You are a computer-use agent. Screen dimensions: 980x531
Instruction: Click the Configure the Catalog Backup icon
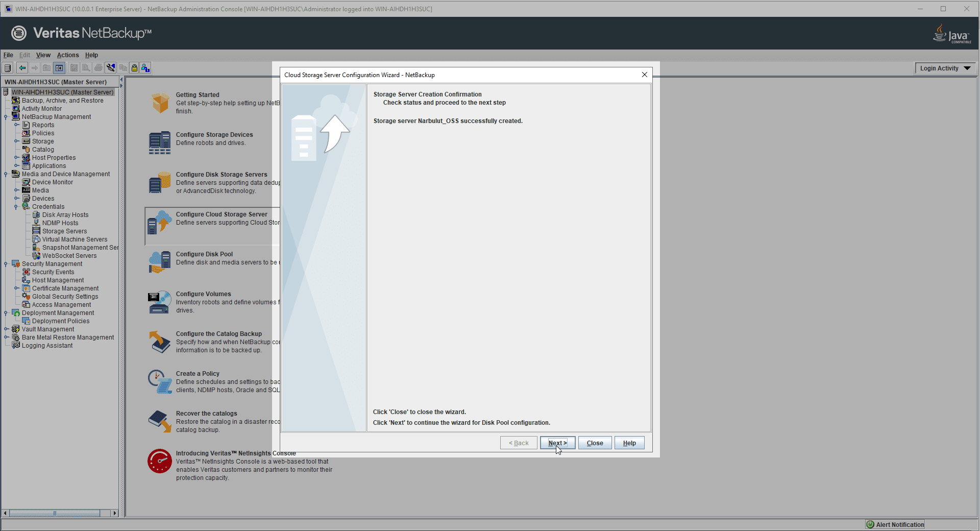[160, 342]
